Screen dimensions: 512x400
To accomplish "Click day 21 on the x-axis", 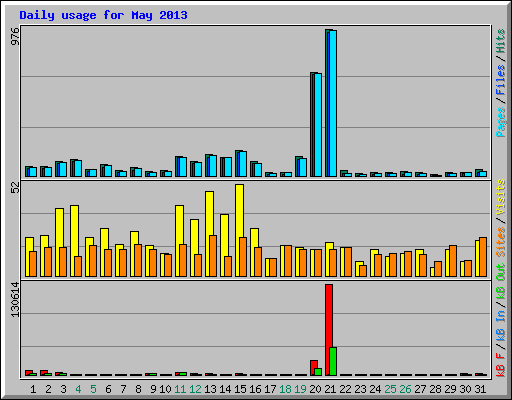I will 330,389.
